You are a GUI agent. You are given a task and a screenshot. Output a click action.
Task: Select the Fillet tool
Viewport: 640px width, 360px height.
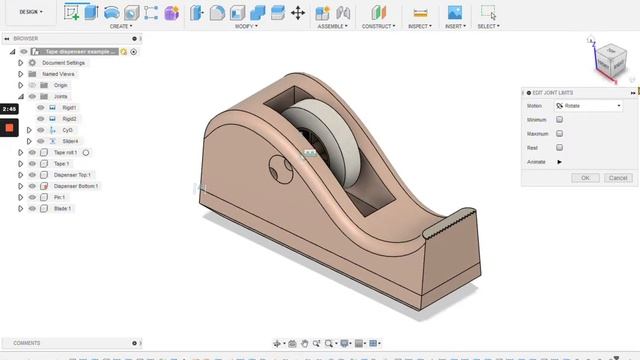click(217, 13)
